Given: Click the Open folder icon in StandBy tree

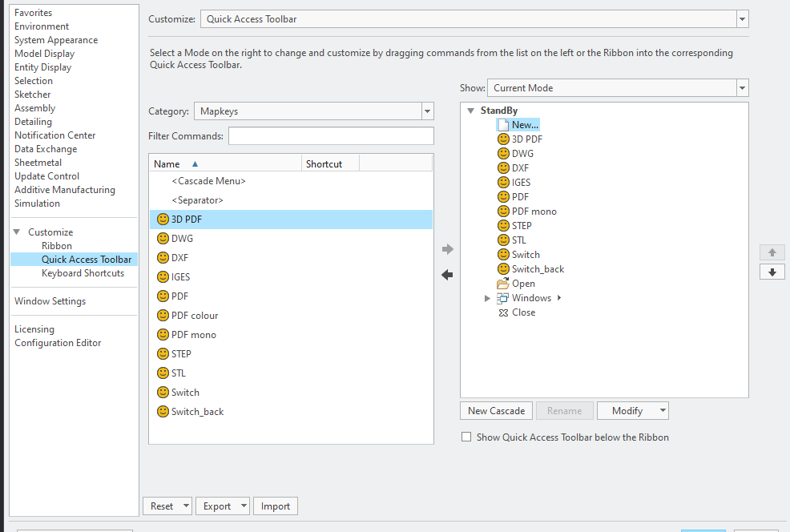Looking at the screenshot, I should pyautogui.click(x=501, y=283).
